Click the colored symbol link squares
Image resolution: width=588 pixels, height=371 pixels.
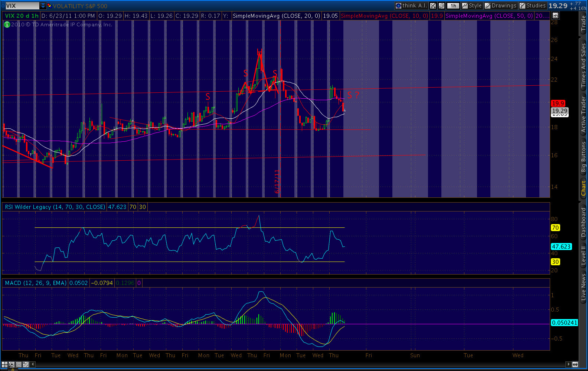point(49,6)
